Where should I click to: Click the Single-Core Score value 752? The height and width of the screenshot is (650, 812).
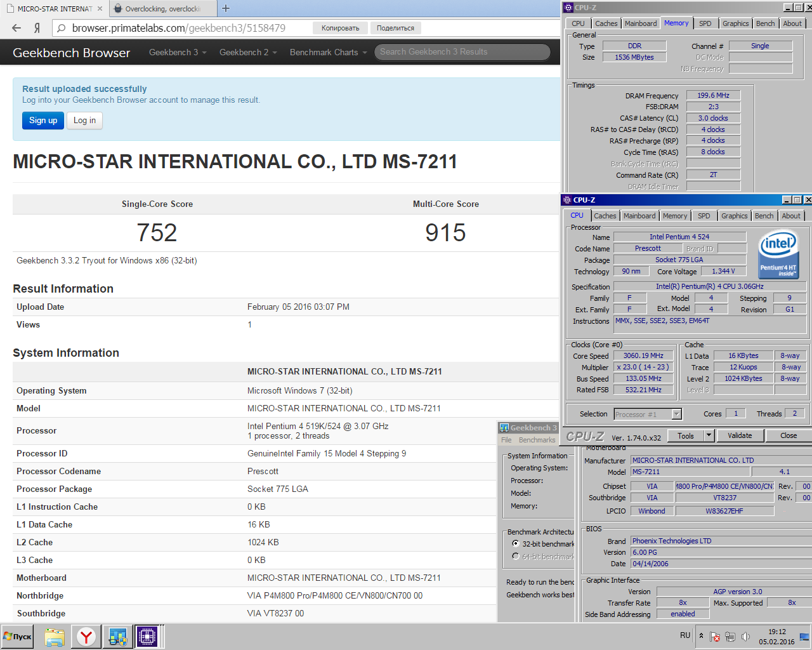coord(157,233)
